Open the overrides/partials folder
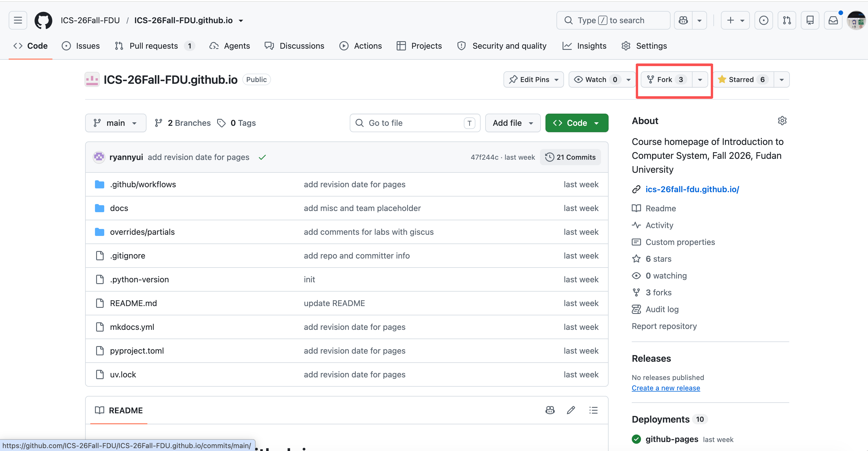The image size is (868, 451). (142, 232)
